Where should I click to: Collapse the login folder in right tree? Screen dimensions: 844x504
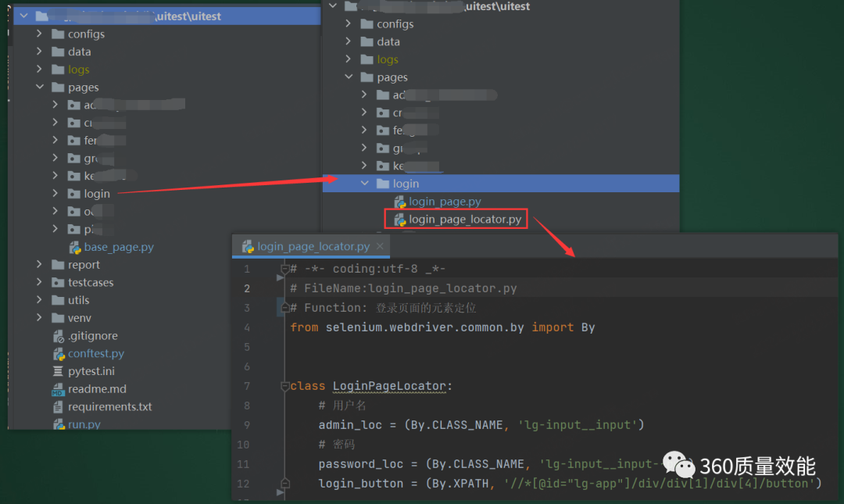(x=365, y=183)
